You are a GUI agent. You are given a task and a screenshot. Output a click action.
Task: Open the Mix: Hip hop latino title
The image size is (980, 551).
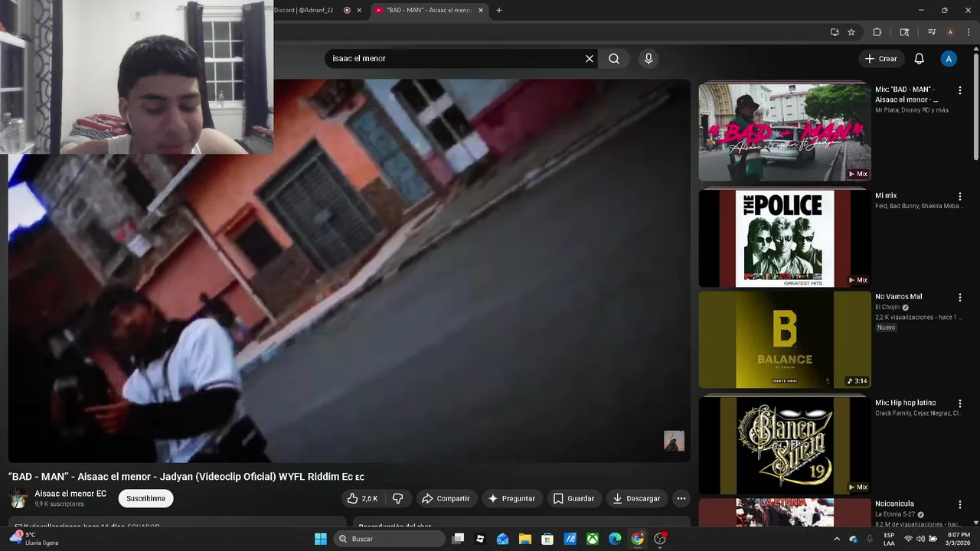point(906,403)
